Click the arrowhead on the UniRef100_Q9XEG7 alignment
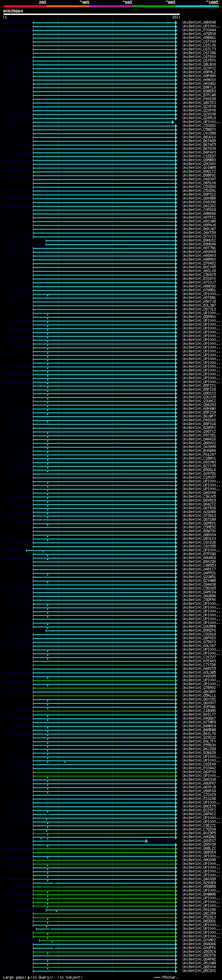 (x=146, y=841)
